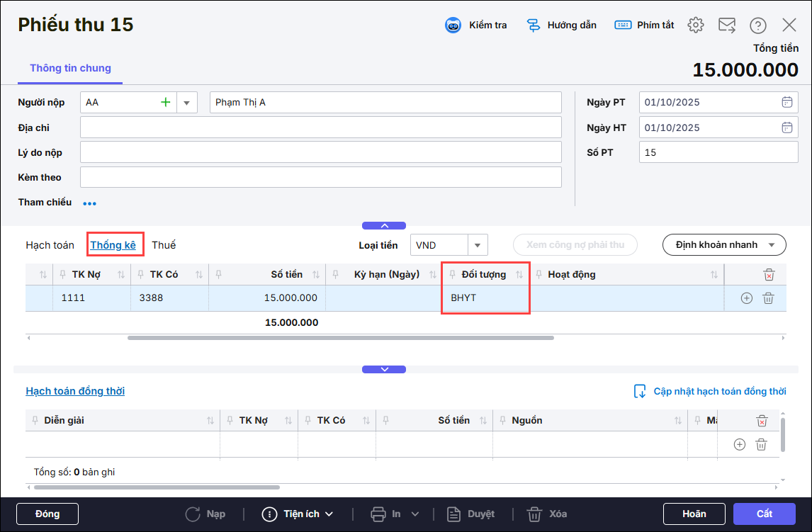
Task: Click the accounting table horizontal scrollbar
Action: tap(340, 338)
